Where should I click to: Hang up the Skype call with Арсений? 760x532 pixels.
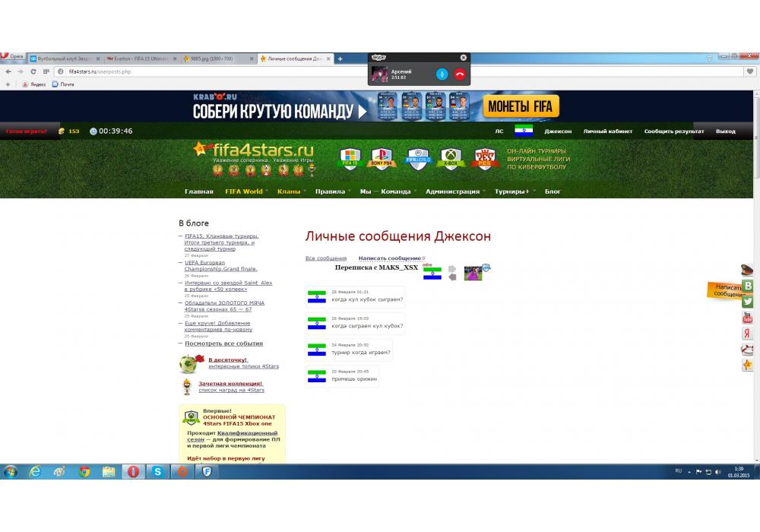click(x=460, y=74)
